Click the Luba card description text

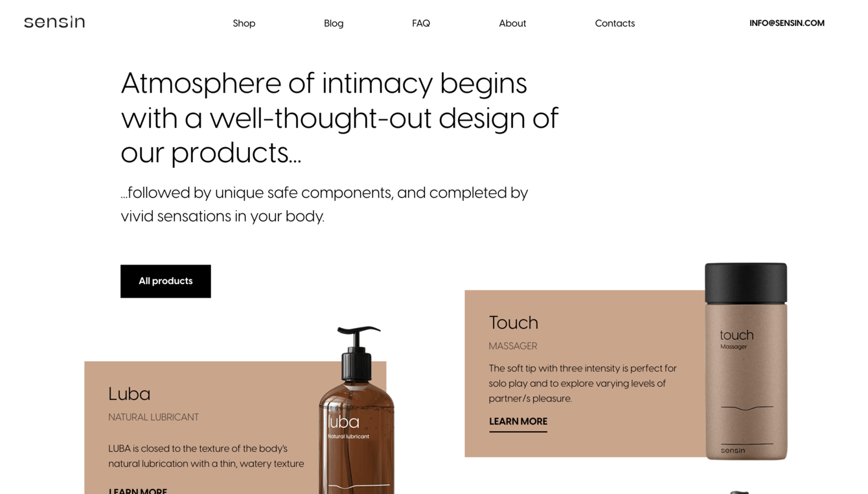(206, 456)
